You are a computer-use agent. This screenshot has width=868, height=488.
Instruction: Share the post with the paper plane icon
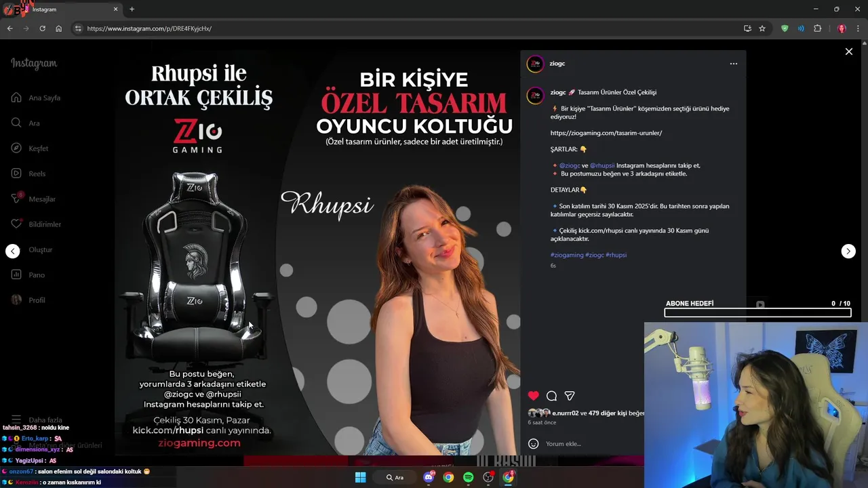click(x=570, y=396)
